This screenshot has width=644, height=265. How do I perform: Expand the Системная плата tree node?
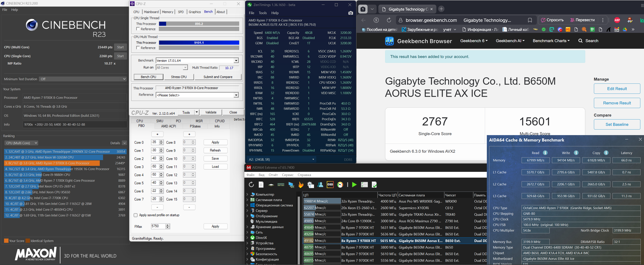pyautogui.click(x=247, y=200)
